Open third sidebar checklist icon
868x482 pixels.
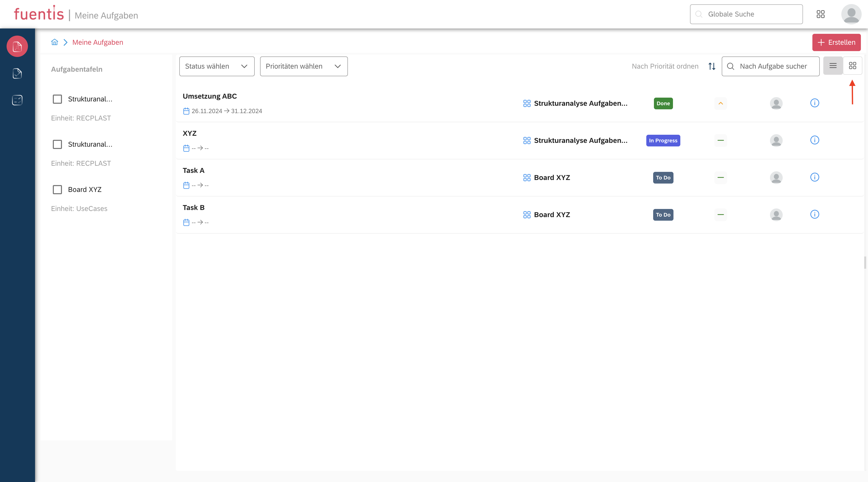tap(17, 100)
